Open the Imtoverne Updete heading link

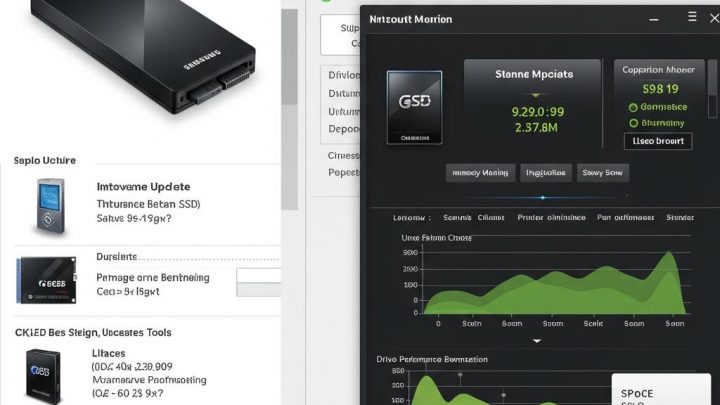[x=143, y=187]
